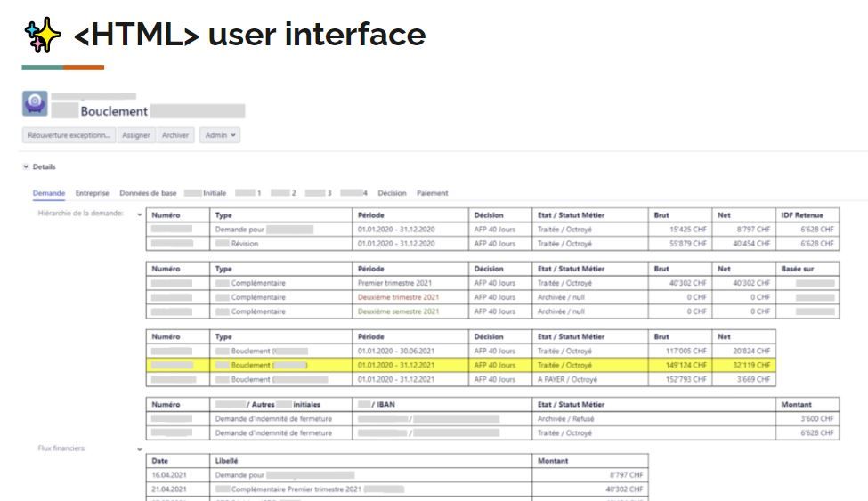Collapse the Details section chevron
The image size is (868, 501).
(26, 166)
